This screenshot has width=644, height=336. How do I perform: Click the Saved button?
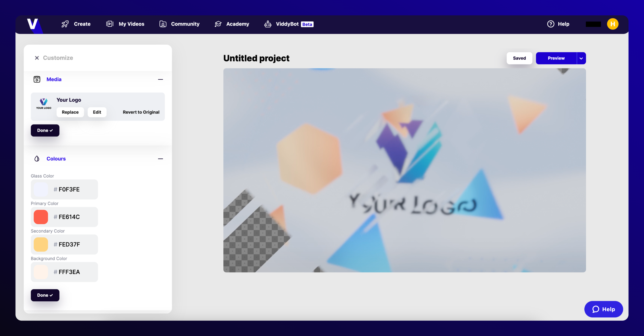[x=519, y=58]
